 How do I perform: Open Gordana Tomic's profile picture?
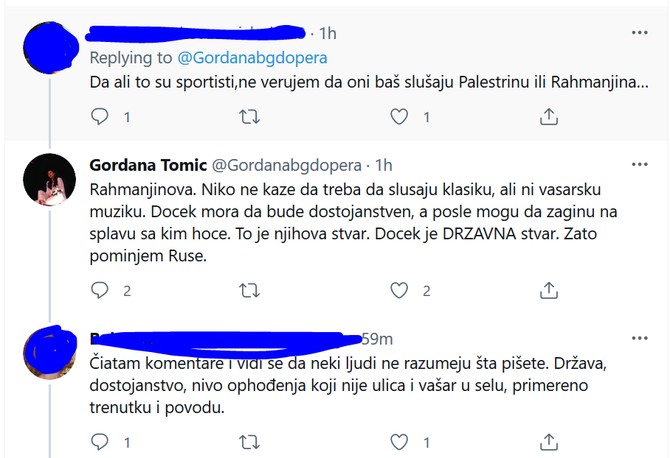coord(50,179)
